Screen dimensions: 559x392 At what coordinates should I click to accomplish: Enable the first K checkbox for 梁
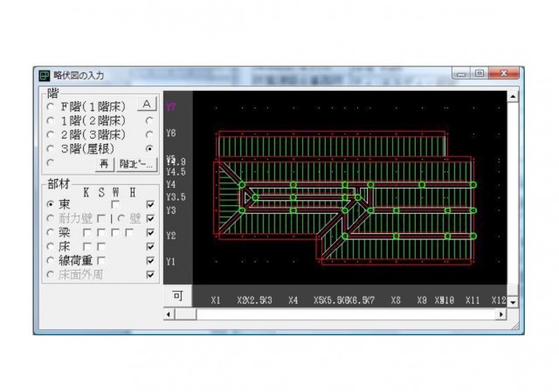click(87, 232)
